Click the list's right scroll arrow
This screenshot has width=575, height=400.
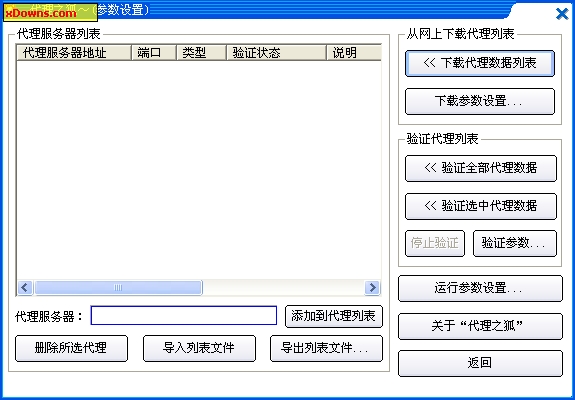pos(372,287)
